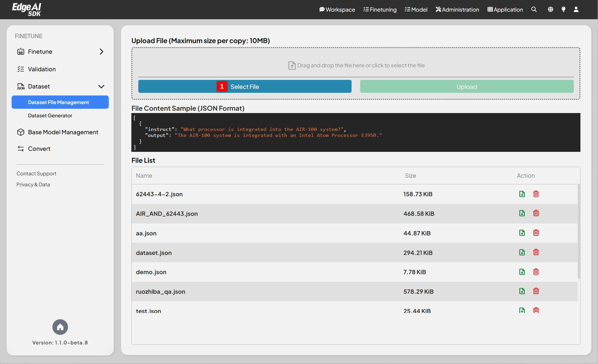Open the Workspace menu
This screenshot has width=598, height=364.
pyautogui.click(x=337, y=10)
